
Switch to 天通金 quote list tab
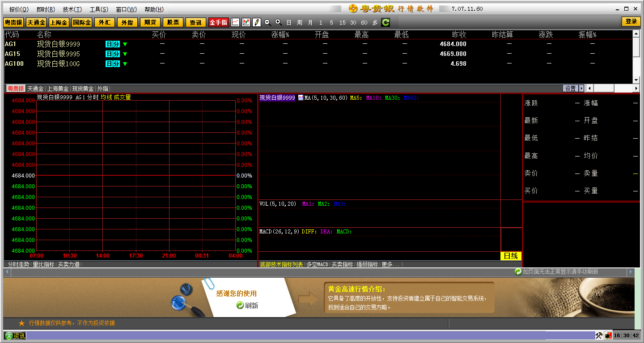pos(35,89)
